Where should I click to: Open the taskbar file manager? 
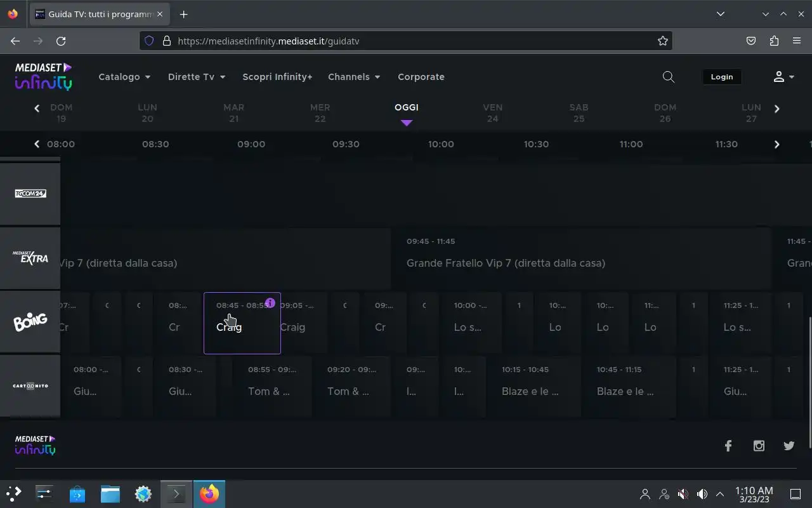pyautogui.click(x=110, y=493)
